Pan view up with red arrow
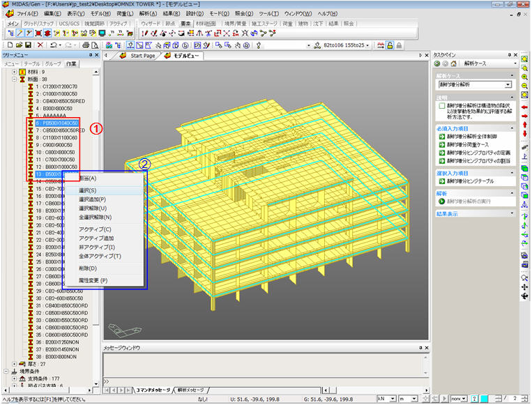Viewport: 532px width, 405px height. (x=524, y=125)
